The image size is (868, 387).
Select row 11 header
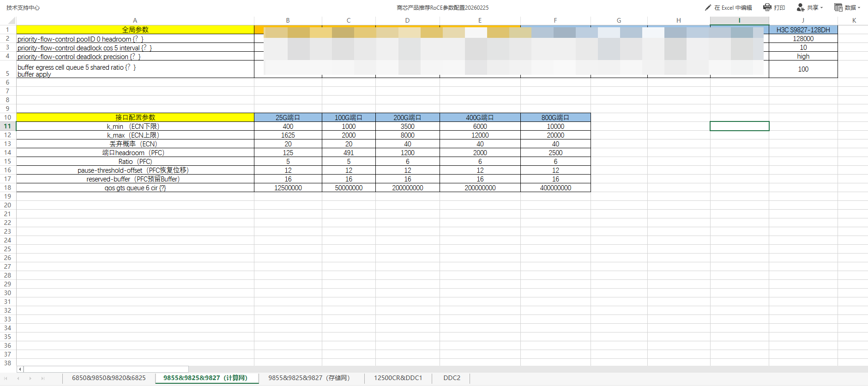tap(8, 126)
